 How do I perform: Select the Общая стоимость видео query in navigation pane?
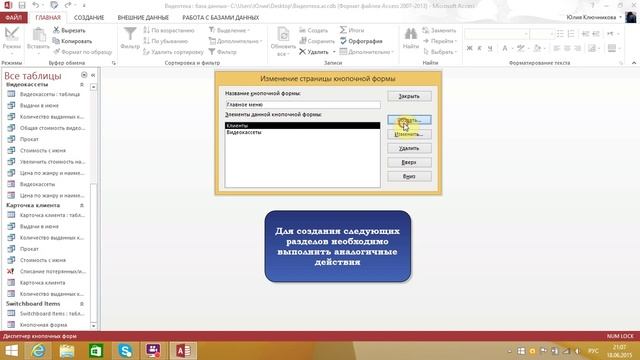tap(46, 128)
